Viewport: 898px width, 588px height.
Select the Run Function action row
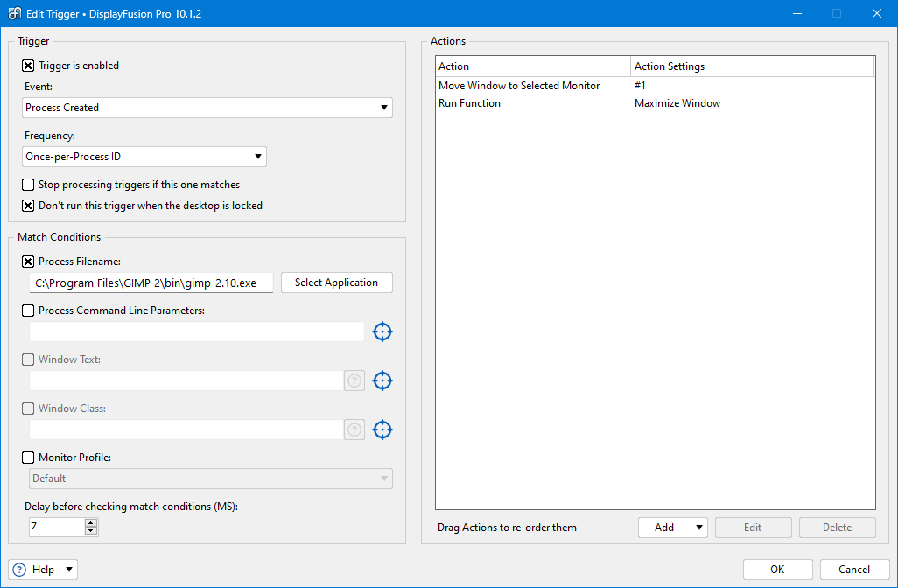tap(470, 103)
